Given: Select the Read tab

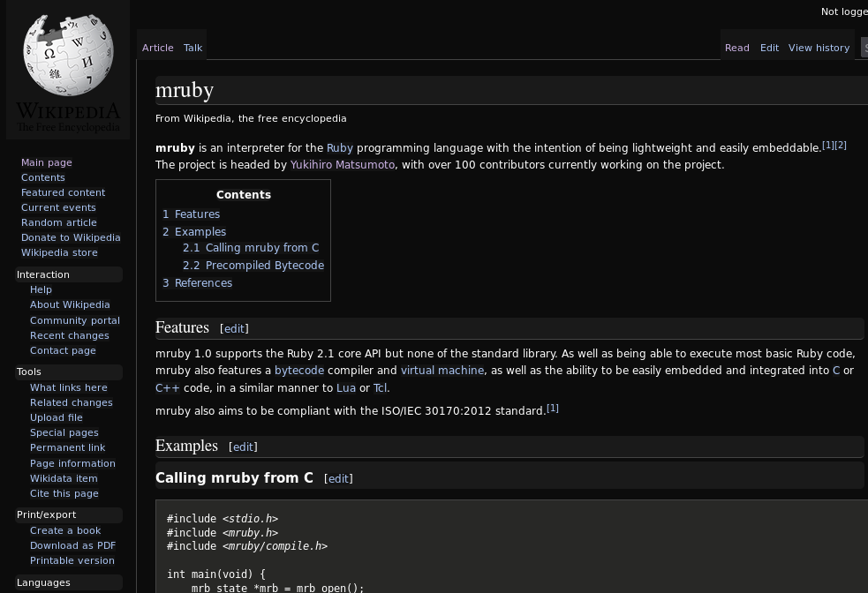Looking at the screenshot, I should click(736, 49).
